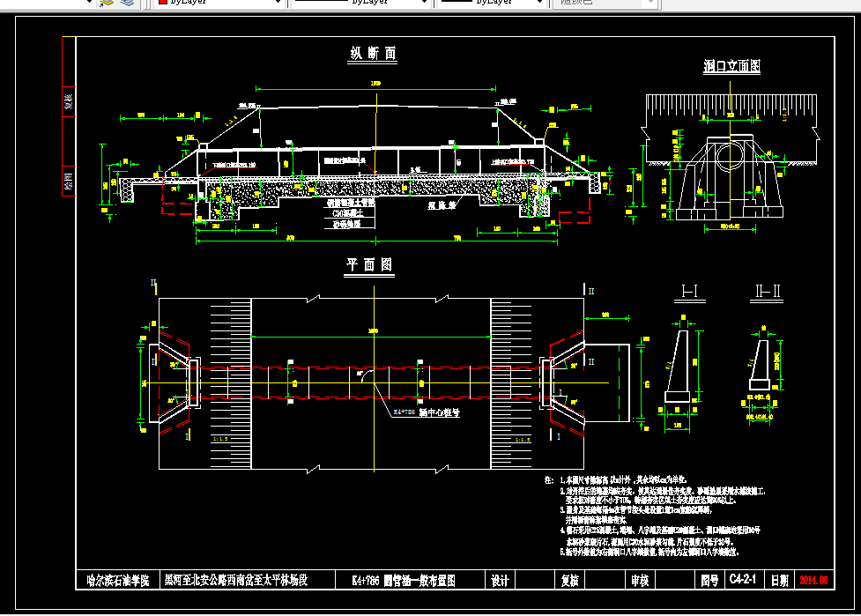
Task: Click the 涵中心桩号 K4+786 leader label
Action: click(427, 412)
